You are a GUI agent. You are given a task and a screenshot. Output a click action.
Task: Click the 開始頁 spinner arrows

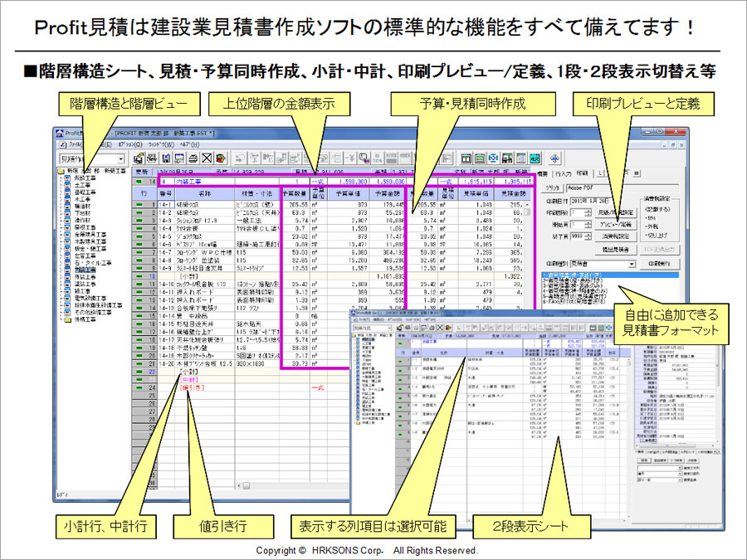click(588, 224)
